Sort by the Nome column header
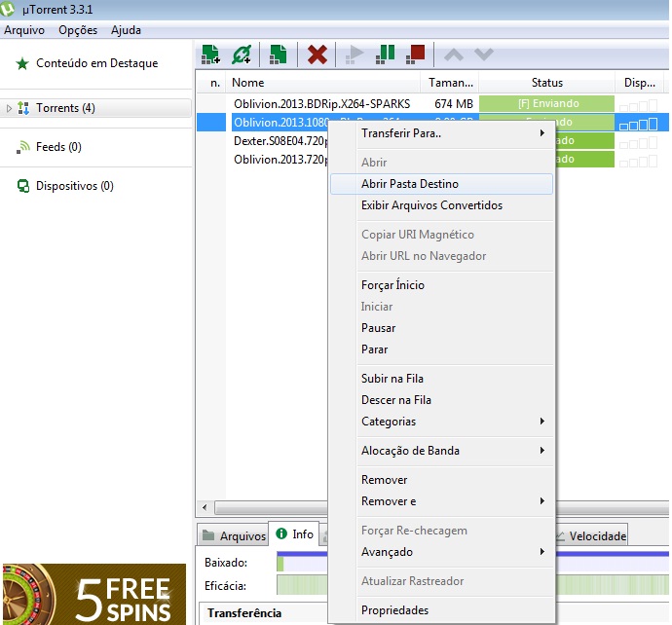The image size is (672, 625). coord(324,83)
